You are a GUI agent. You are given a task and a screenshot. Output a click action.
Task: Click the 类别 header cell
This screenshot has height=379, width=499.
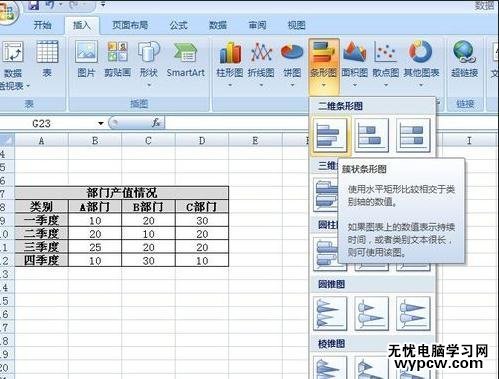42,207
